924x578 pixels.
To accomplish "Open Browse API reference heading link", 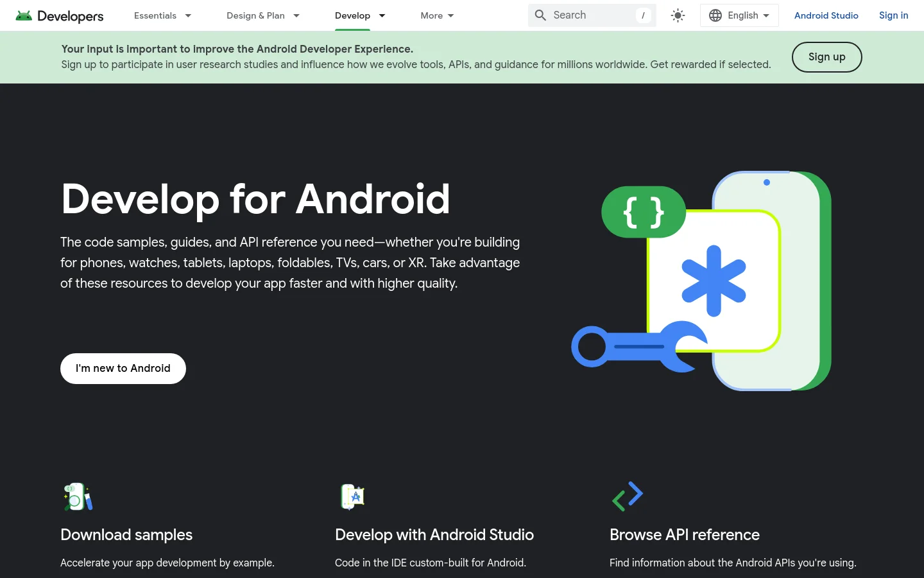I will 685,535.
